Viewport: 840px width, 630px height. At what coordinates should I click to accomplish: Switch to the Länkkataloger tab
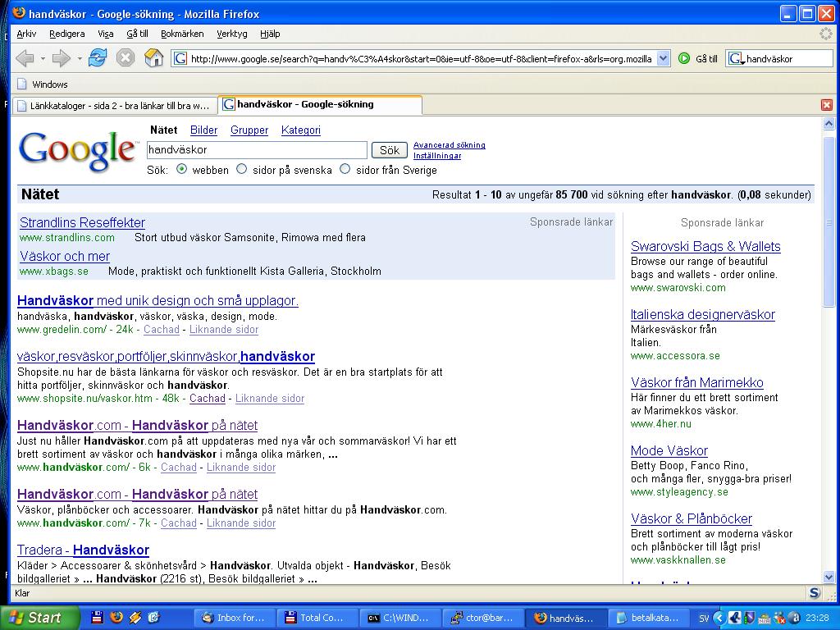point(113,106)
